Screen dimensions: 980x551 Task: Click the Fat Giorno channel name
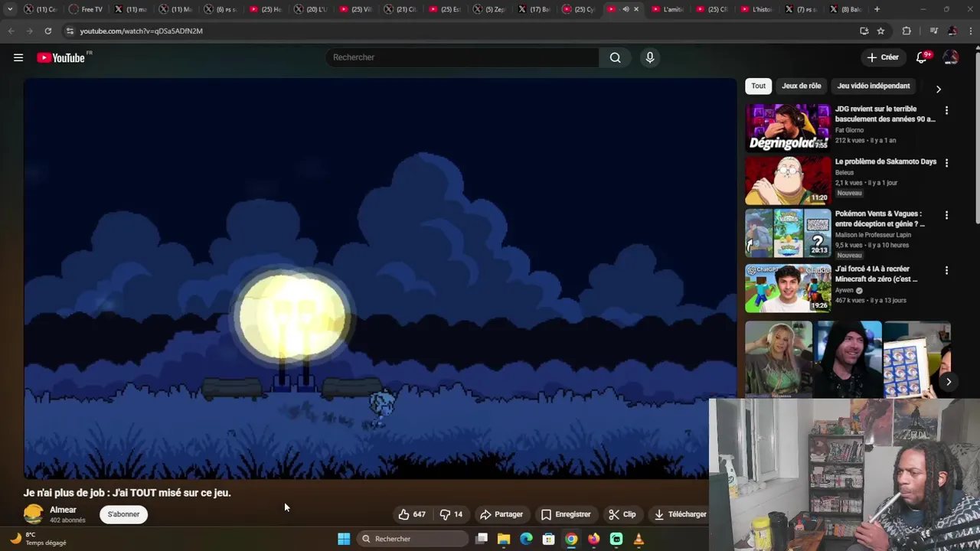849,130
